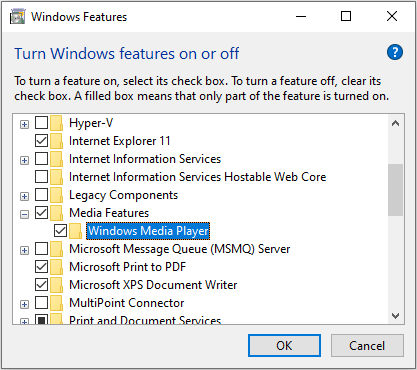417x370 pixels.
Task: Minimize the Windows Features window
Action: (x=301, y=16)
